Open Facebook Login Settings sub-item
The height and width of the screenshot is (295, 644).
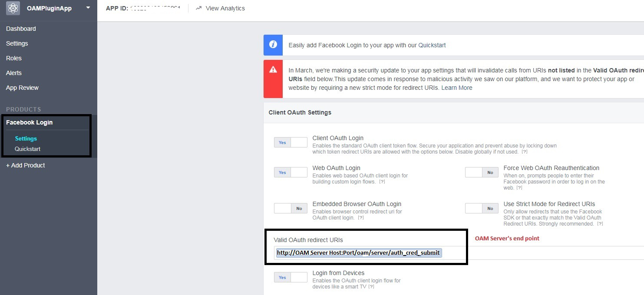click(x=26, y=139)
